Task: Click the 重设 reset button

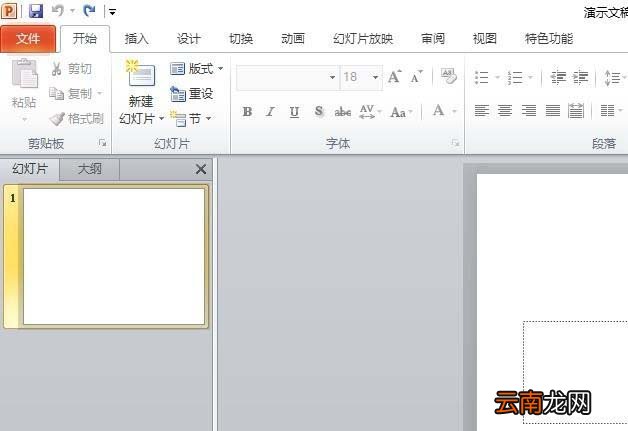Action: 191,94
